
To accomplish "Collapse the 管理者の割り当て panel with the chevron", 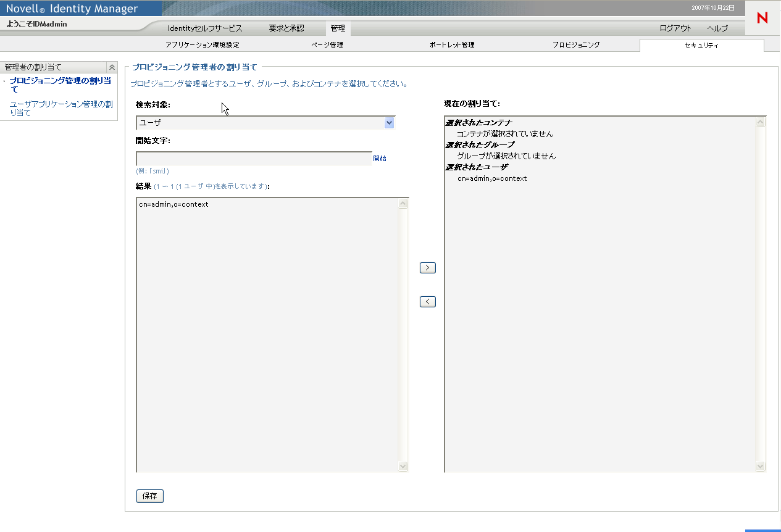I will point(112,66).
